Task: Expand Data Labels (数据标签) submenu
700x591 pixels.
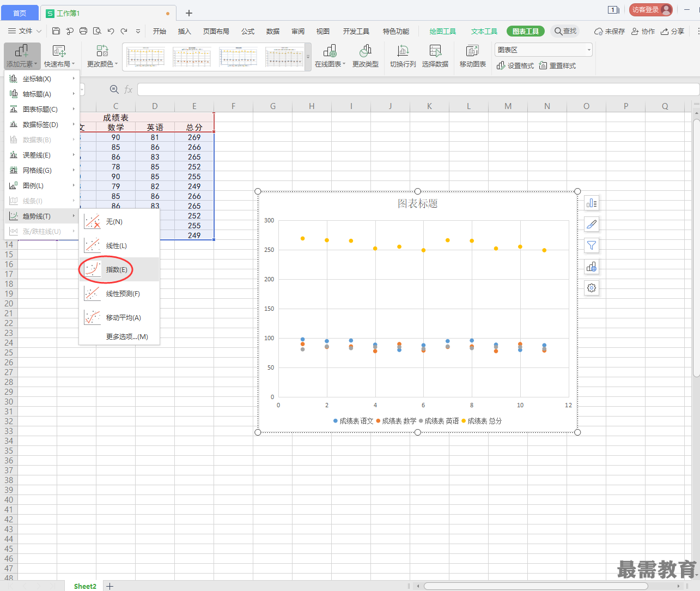Action: pos(42,124)
